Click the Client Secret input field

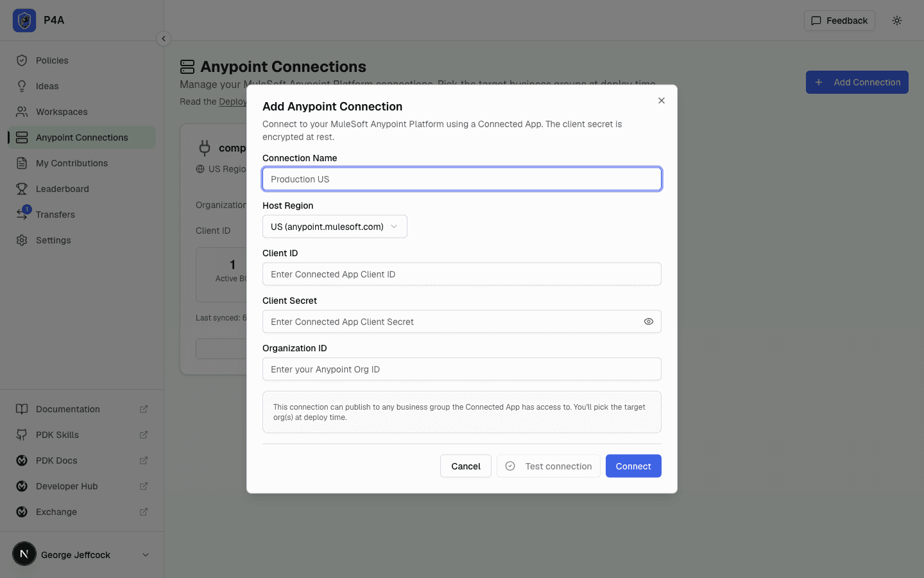tap(462, 322)
